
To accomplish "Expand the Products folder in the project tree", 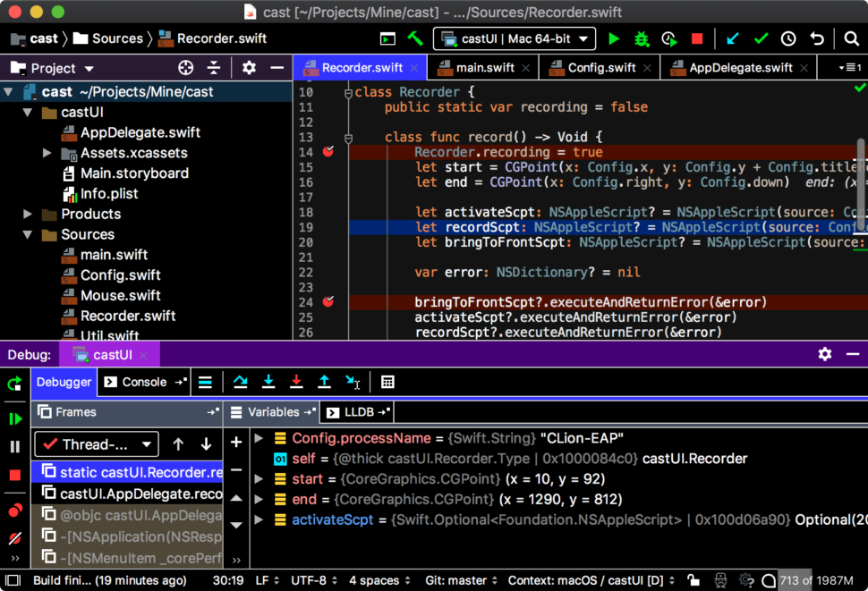I will point(27,214).
